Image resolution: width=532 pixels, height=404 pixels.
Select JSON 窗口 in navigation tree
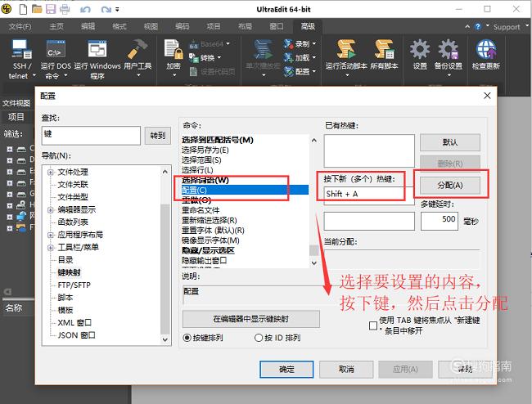76,335
